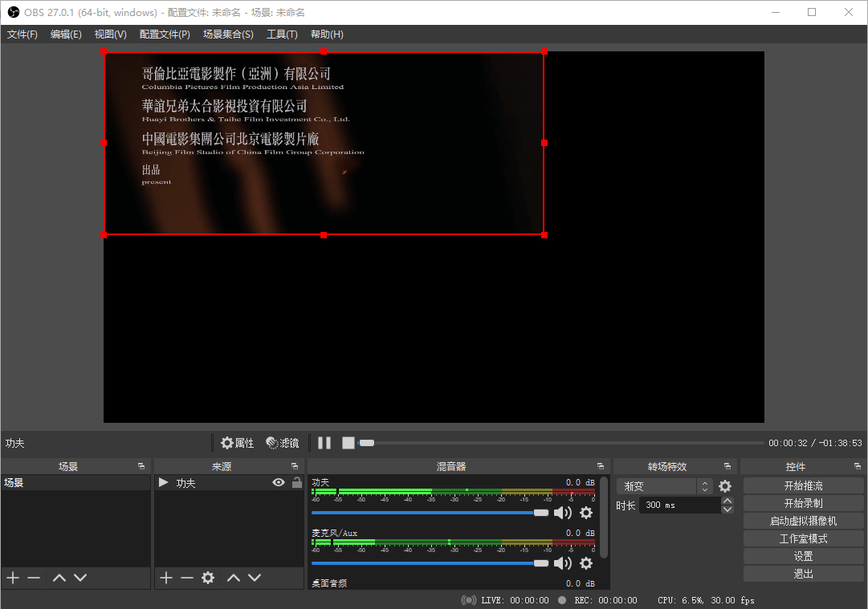The image size is (868, 609).
Task: Toggle lock for 功夫 source
Action: [297, 482]
